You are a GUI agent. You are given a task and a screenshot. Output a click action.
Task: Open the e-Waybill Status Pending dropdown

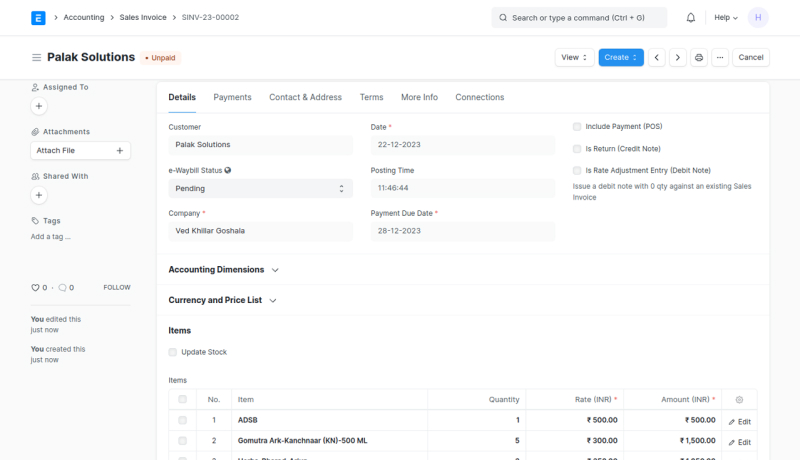click(260, 188)
